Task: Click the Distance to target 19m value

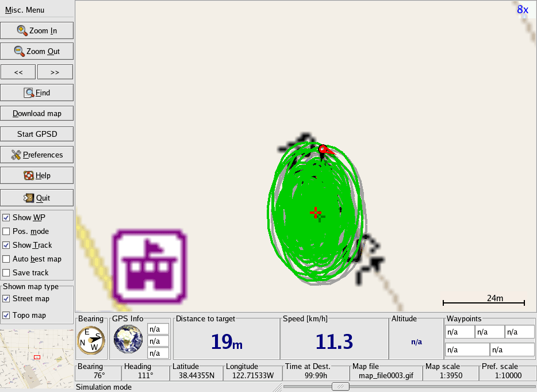Action: (x=227, y=341)
